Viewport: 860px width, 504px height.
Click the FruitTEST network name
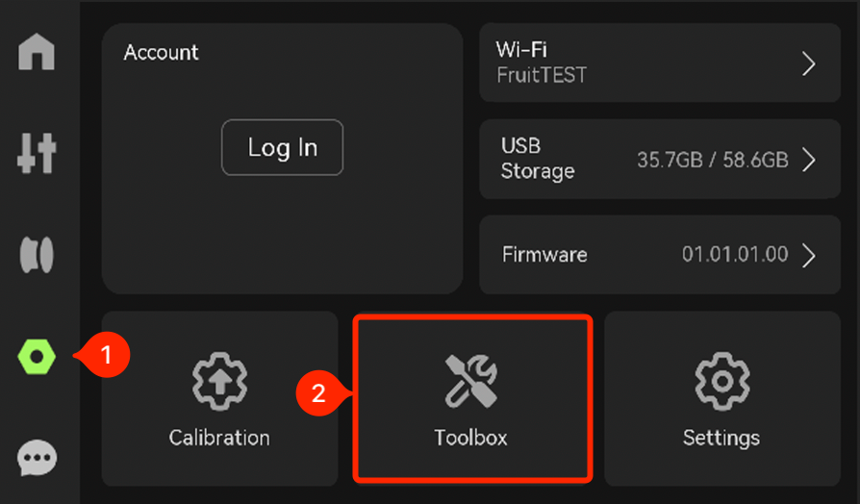tap(542, 75)
